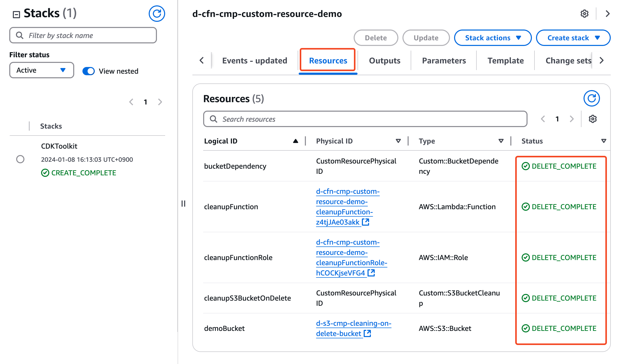The width and height of the screenshot is (620, 364).
Task: Open stack detail settings gear icon
Action: point(584,14)
